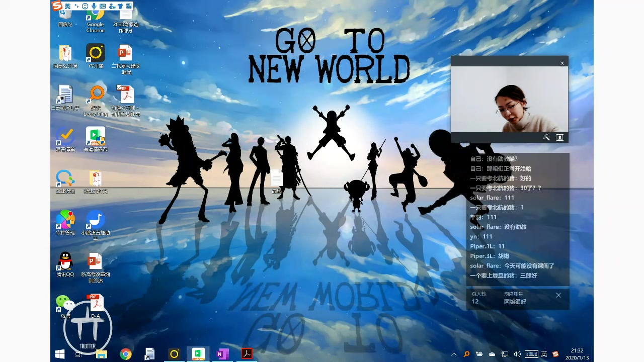Open the battery status tray icon

click(479, 354)
